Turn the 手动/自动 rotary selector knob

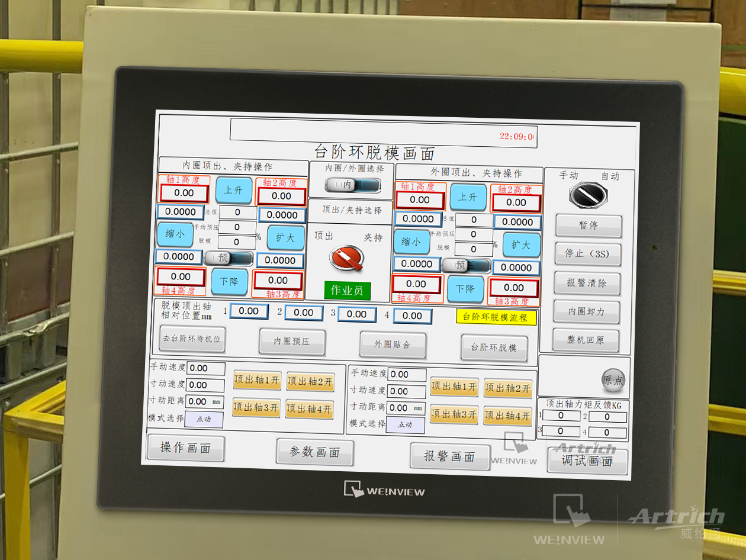pos(587,195)
